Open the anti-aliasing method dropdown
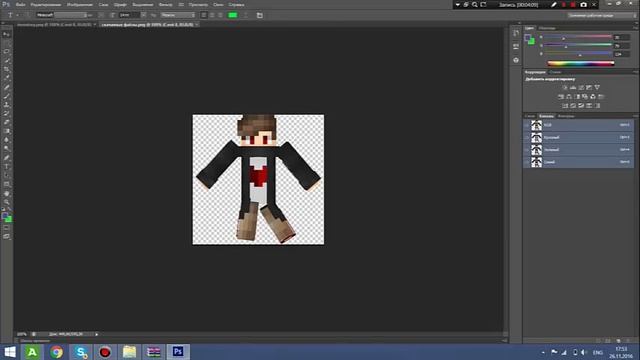Viewport: 640px width, 360px height. tap(178, 15)
